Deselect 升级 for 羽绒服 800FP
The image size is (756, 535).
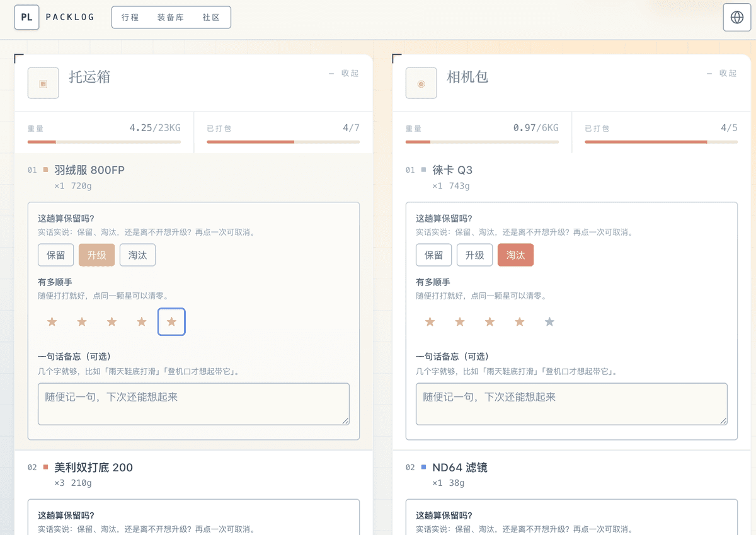pyautogui.click(x=96, y=255)
